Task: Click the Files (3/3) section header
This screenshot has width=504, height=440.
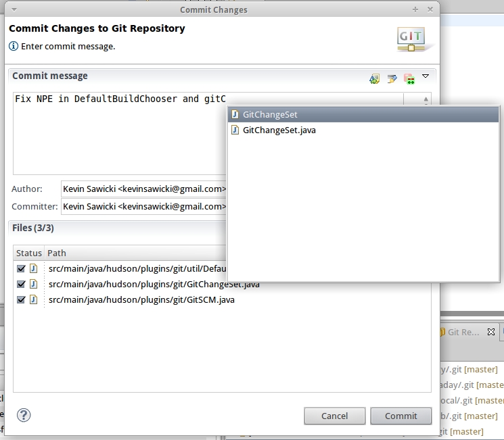Action: (33, 228)
